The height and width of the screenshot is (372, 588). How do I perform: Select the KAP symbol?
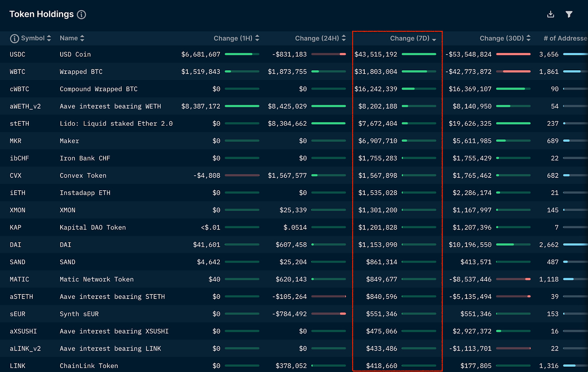tap(15, 227)
